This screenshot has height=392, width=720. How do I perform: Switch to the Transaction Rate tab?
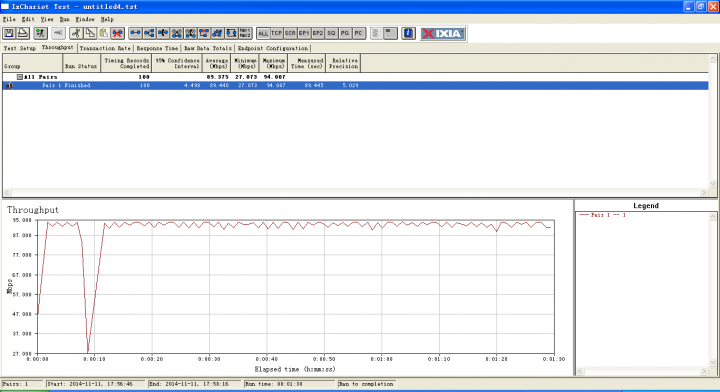pos(105,48)
